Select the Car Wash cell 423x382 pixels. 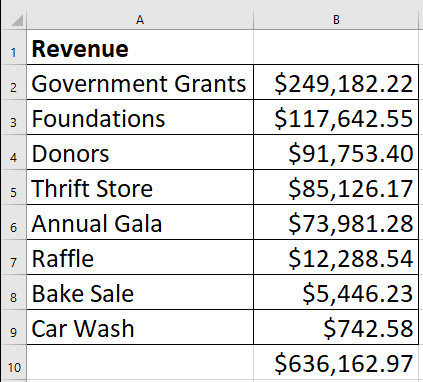(140, 327)
